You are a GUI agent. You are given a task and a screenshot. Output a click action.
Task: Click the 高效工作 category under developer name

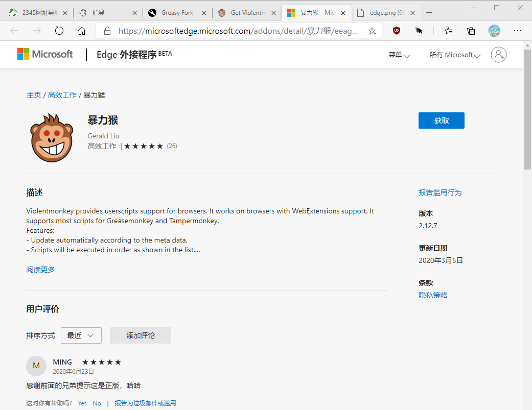point(102,147)
